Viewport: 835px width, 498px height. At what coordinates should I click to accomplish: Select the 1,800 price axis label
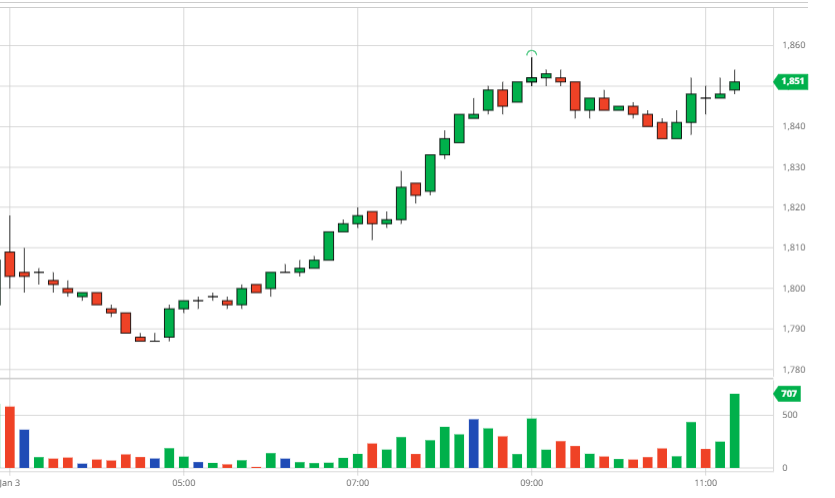[x=793, y=289]
